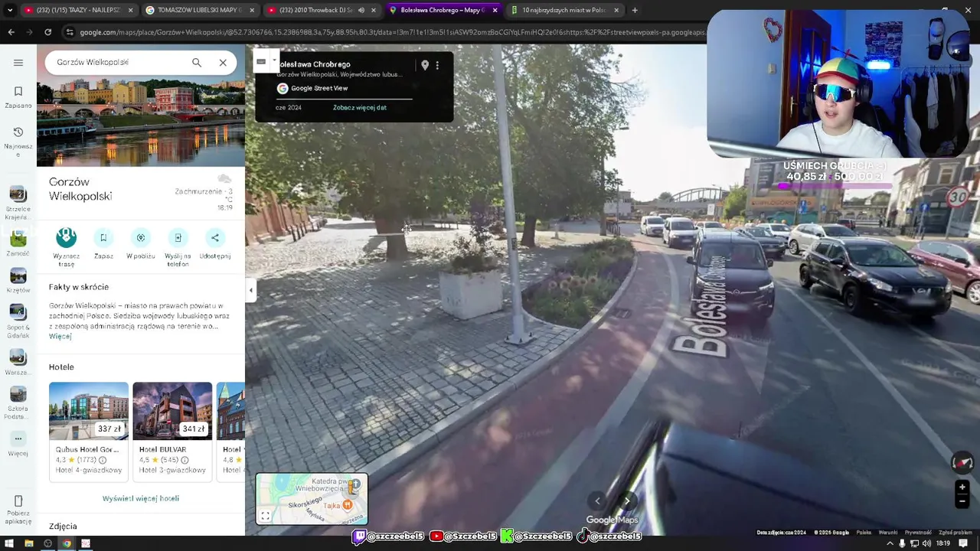Image resolution: width=980 pixels, height=551 pixels.
Task: Go back with browser back arrow
Action: [x=11, y=32]
